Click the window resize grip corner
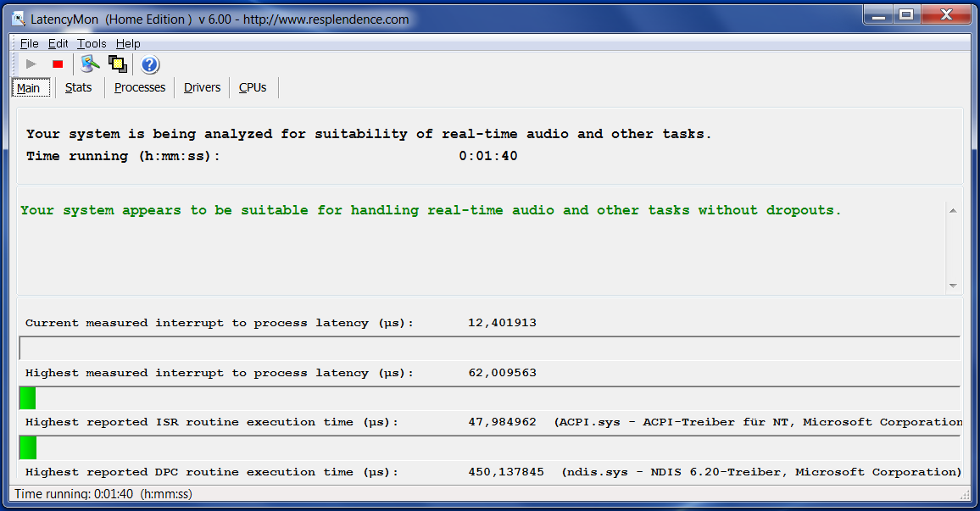Image resolution: width=980 pixels, height=511 pixels. (x=964, y=495)
